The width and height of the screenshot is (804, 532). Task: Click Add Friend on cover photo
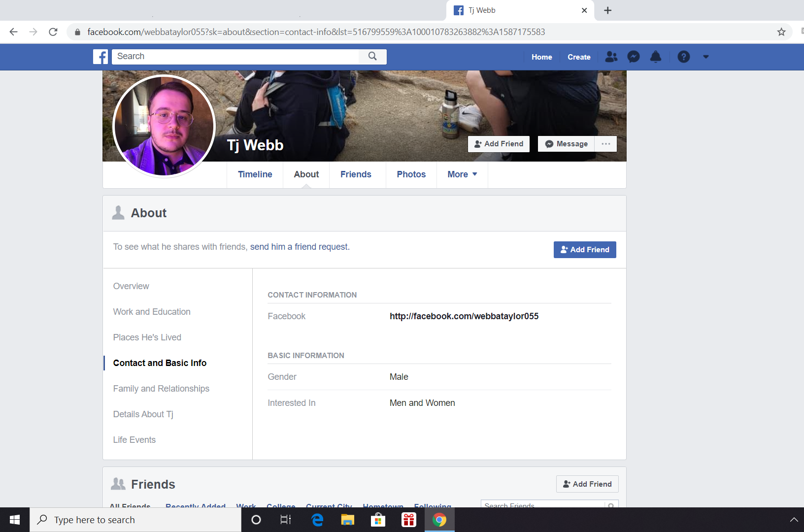point(499,144)
